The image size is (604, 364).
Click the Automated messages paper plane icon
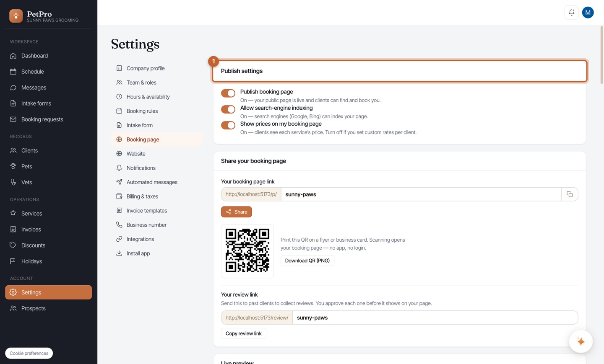pyautogui.click(x=119, y=182)
